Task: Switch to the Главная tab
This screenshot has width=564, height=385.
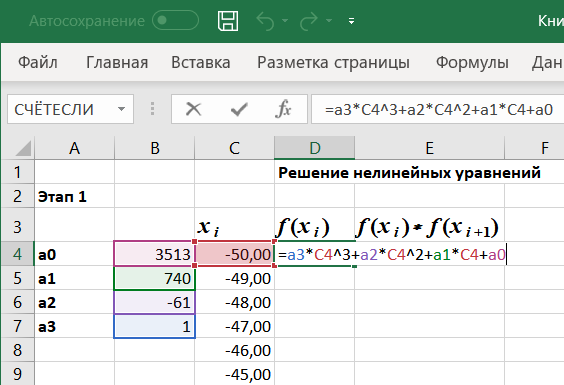Action: coord(117,62)
